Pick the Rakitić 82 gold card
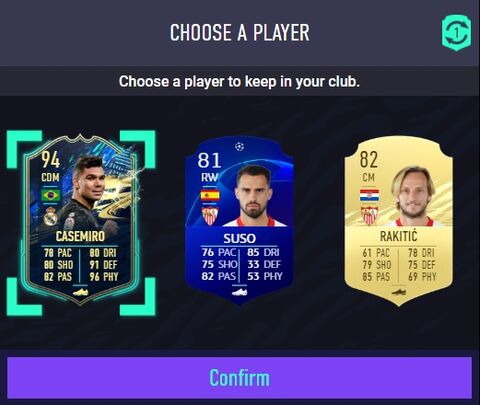This screenshot has height=405, width=480. (x=398, y=222)
